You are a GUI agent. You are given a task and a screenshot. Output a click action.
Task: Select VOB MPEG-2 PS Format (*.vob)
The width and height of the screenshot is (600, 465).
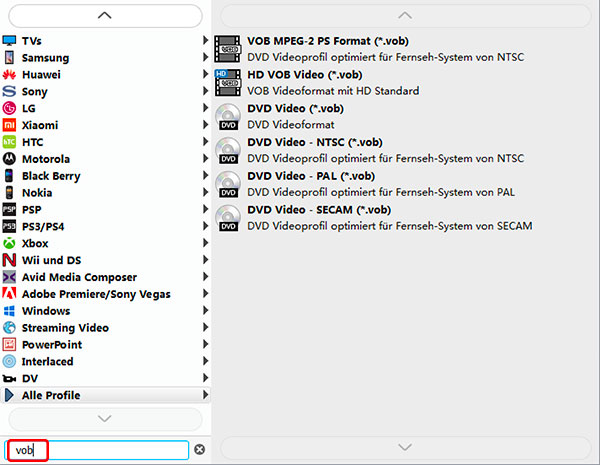[x=328, y=41]
